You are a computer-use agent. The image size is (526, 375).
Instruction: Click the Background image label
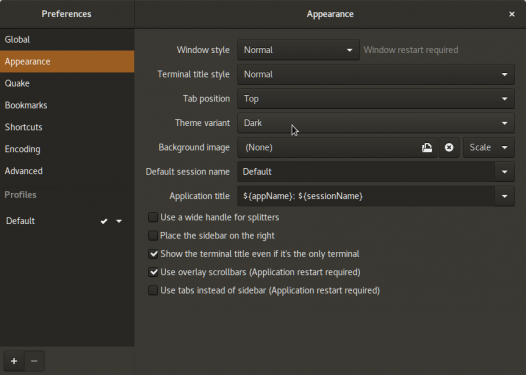(x=194, y=148)
